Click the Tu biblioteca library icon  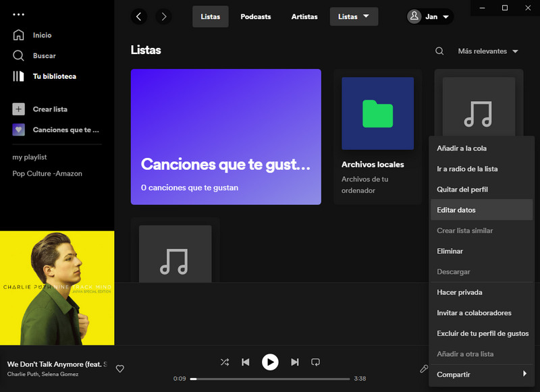tap(19, 76)
